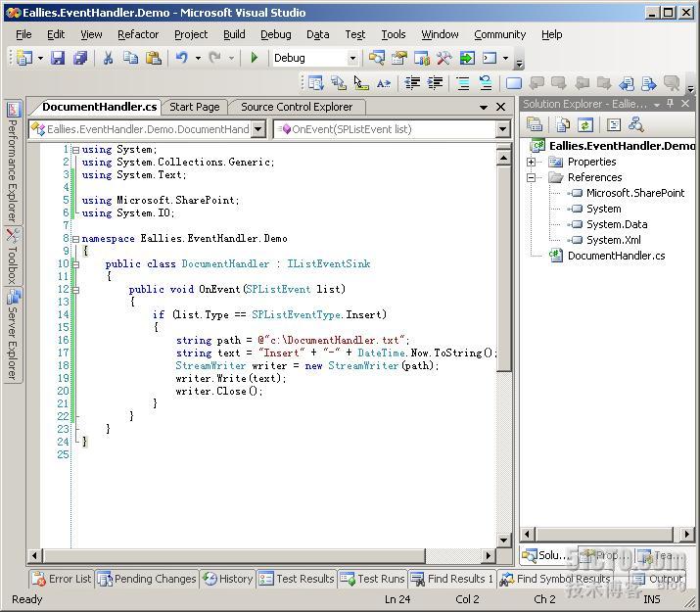Undo the last action
This screenshot has width=700, height=612.
[182, 58]
